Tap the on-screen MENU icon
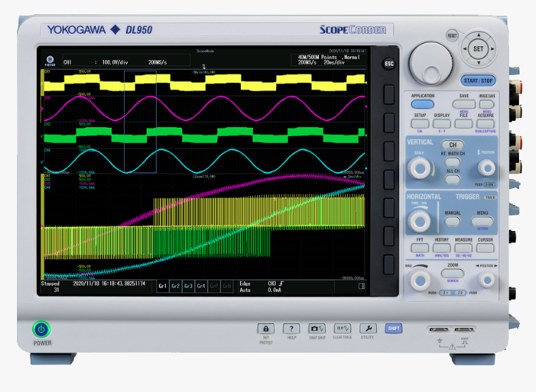 [50, 60]
